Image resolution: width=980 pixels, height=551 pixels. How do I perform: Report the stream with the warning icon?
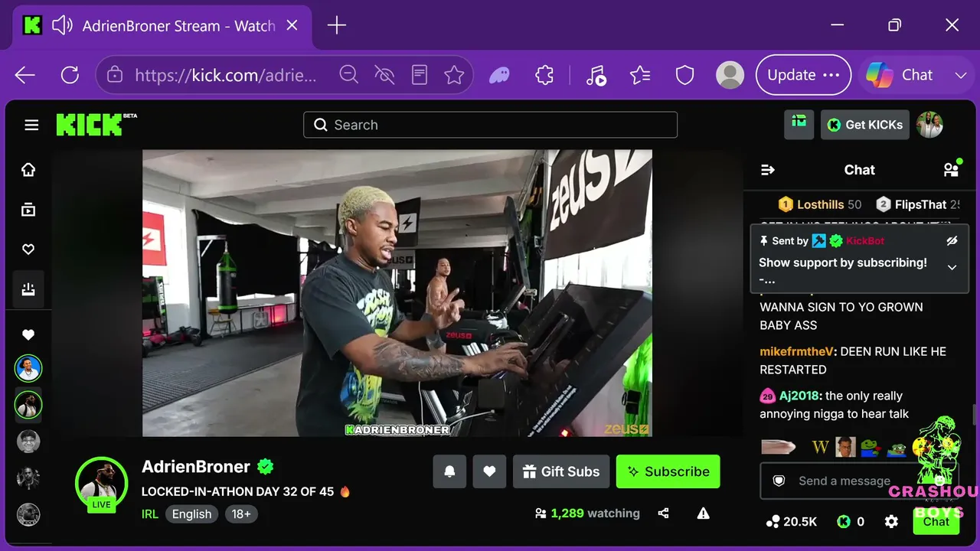(704, 514)
